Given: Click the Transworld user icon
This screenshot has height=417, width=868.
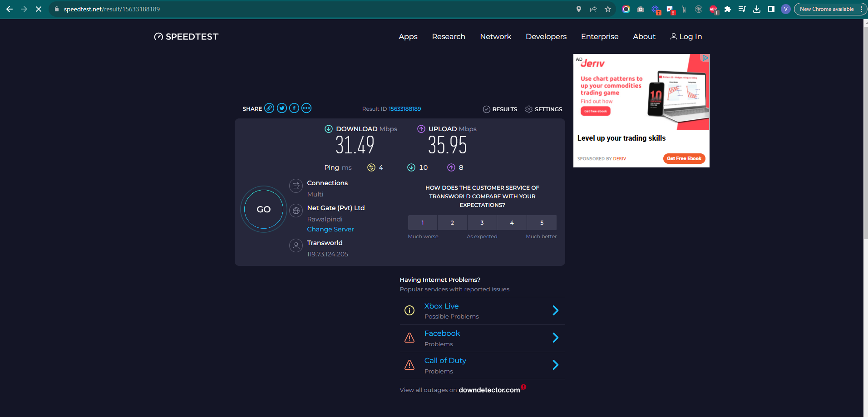Looking at the screenshot, I should point(296,245).
